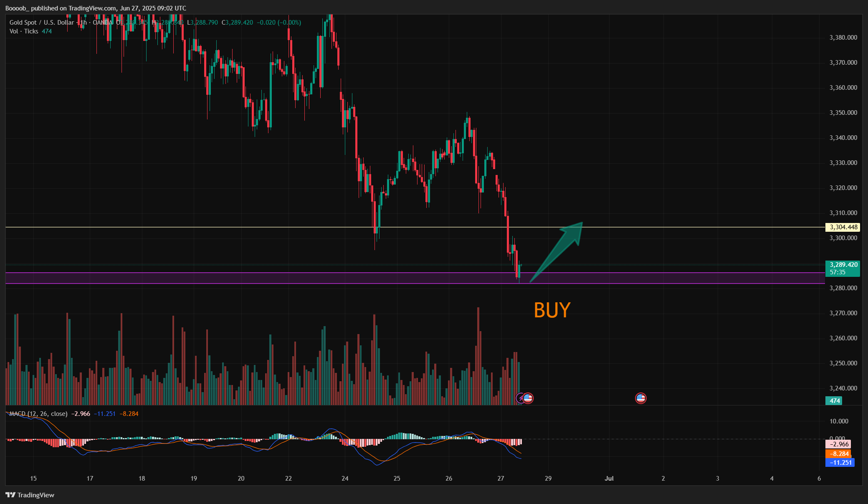Viewport: 868px width, 504px height.
Task: Click the orange BUY text annotation
Action: pyautogui.click(x=552, y=310)
